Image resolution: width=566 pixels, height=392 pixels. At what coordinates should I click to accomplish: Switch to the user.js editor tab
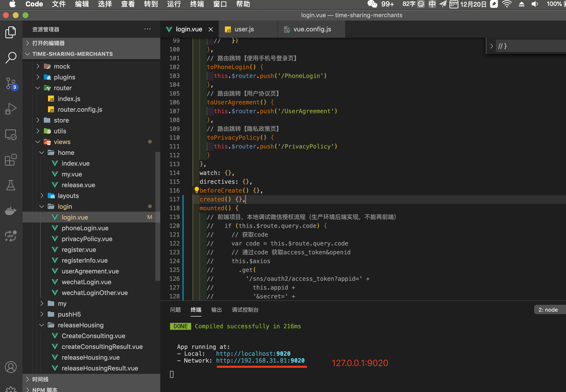[x=244, y=29]
